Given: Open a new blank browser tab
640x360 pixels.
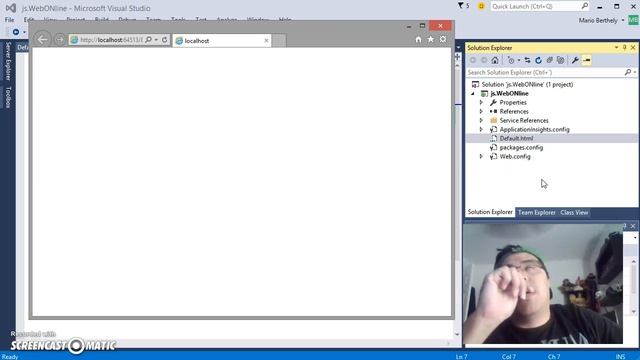Looking at the screenshot, I should pos(279,40).
